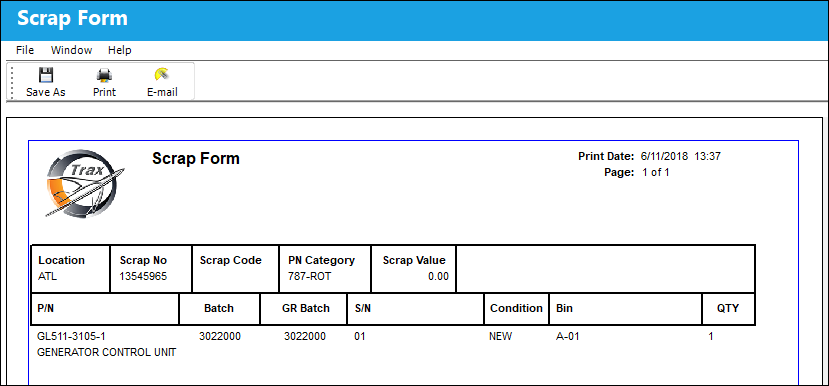
Task: Click the Scrap Form window title
Action: [x=72, y=19]
